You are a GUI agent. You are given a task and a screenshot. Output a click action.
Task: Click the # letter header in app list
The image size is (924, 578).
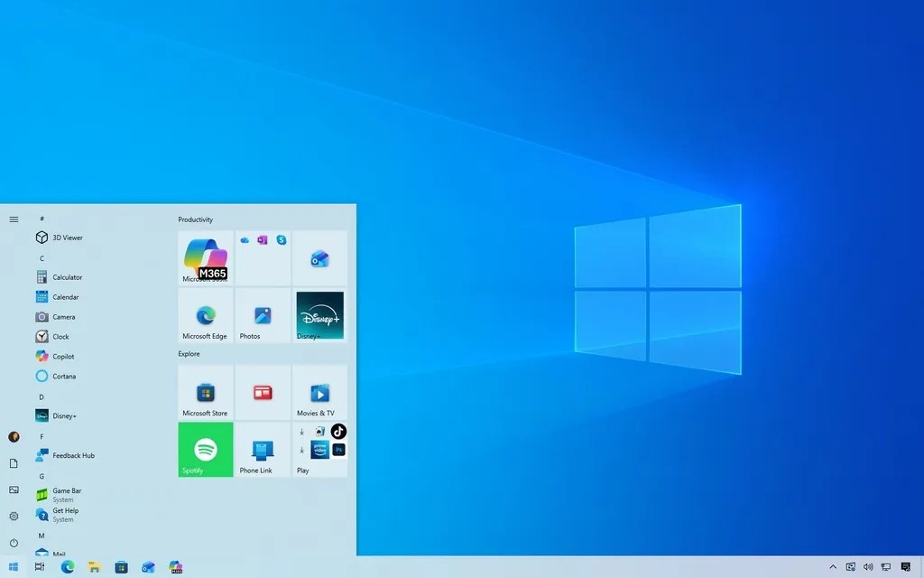click(42, 219)
